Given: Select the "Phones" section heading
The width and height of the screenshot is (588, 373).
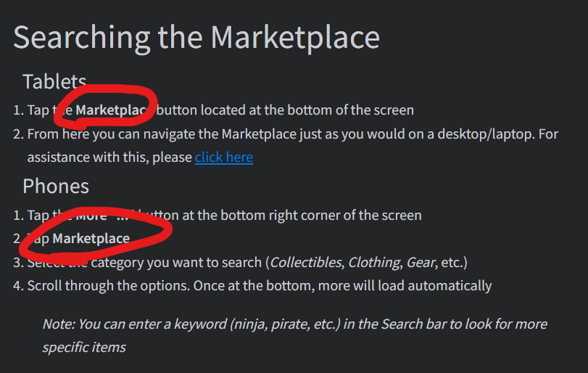Looking at the screenshot, I should 56,186.
